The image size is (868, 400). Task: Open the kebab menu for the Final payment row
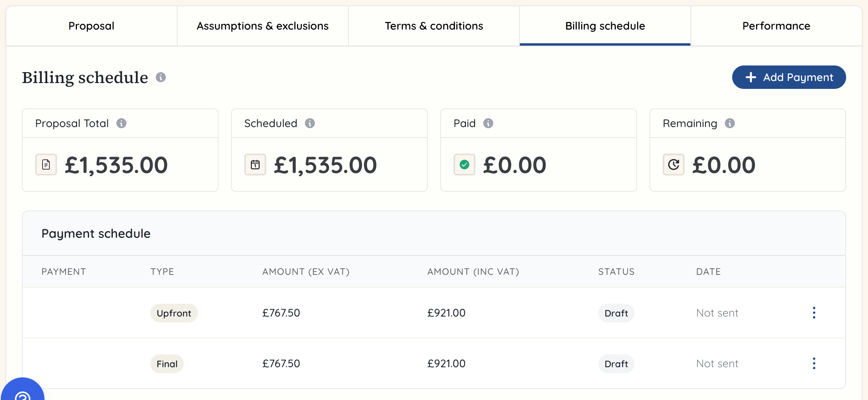(x=814, y=363)
